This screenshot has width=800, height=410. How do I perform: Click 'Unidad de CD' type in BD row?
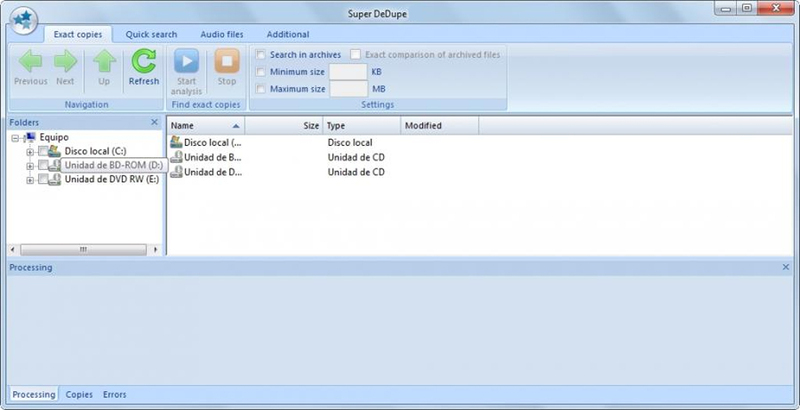coord(356,157)
